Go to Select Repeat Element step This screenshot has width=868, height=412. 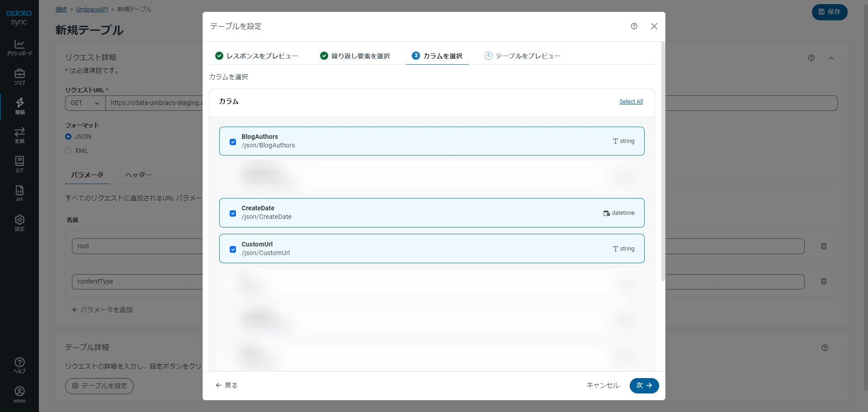(355, 56)
